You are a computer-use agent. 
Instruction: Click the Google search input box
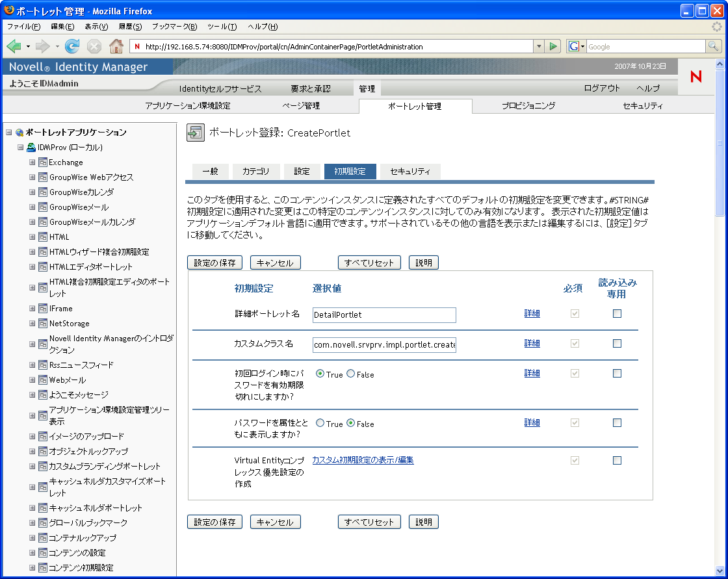pyautogui.click(x=646, y=46)
